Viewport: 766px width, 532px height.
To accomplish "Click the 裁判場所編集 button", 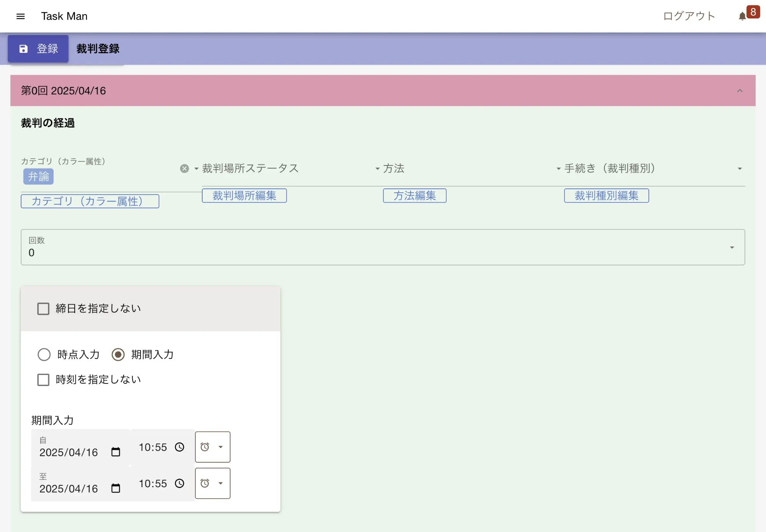I will [244, 196].
